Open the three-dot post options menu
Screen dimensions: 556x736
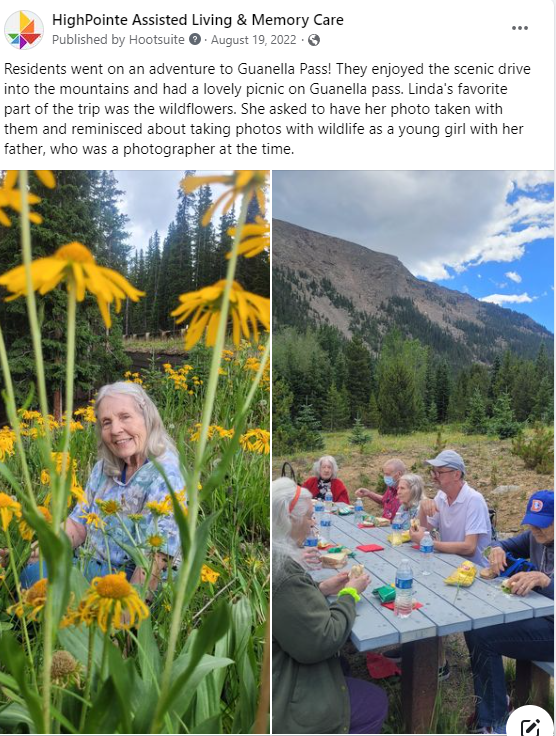(x=519, y=28)
